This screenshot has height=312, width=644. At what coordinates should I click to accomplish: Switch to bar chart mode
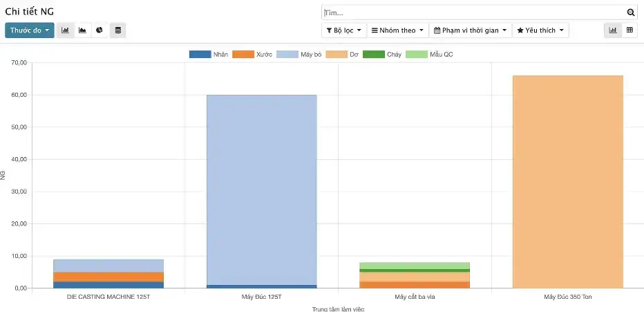65,30
